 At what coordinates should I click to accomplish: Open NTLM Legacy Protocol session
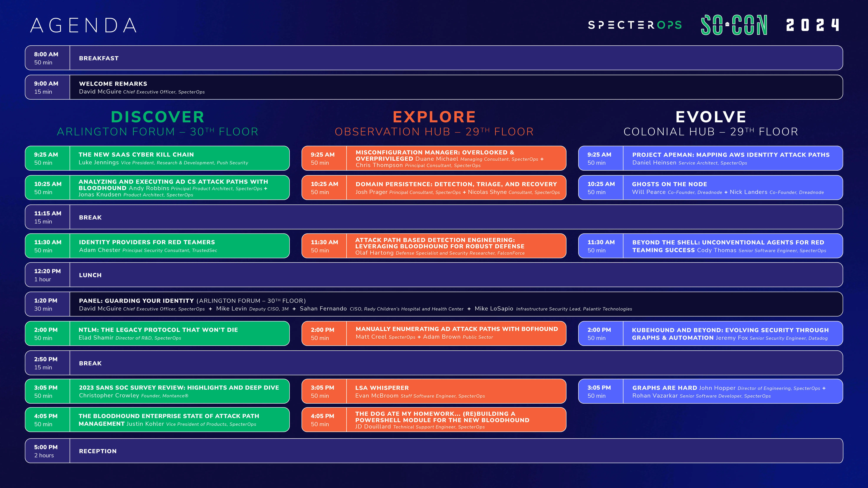click(157, 333)
